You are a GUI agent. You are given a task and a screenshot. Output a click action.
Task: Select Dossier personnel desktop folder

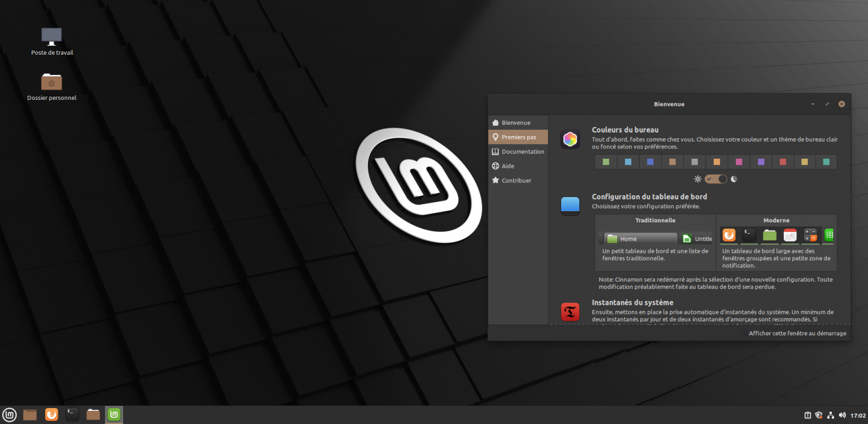pos(51,86)
